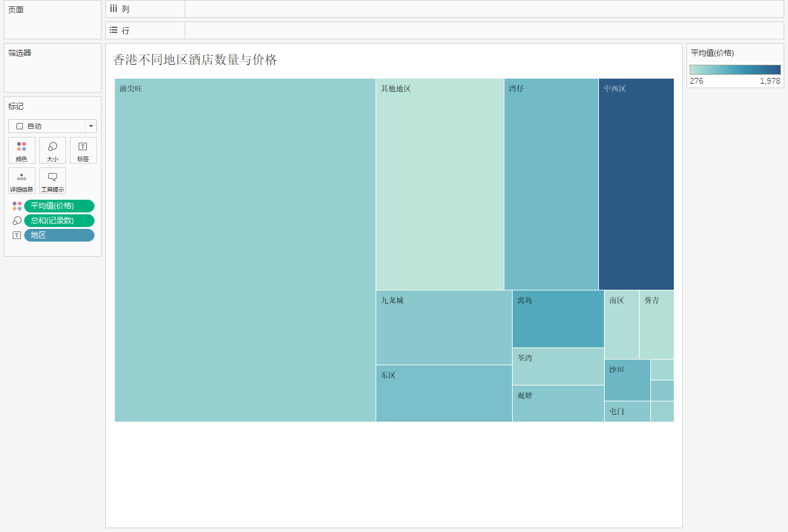Click the 行 rows shelf area
This screenshot has width=788, height=532.
click(484, 30)
